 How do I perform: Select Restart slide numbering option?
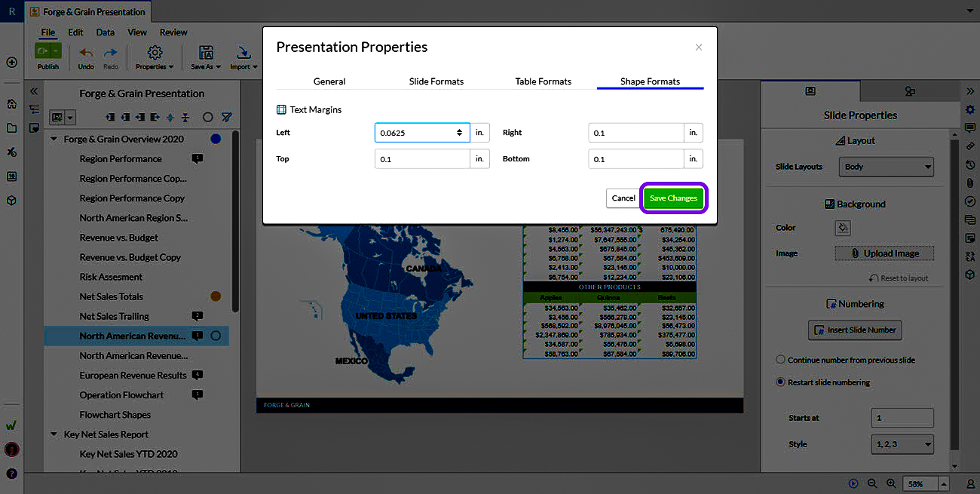tap(781, 382)
